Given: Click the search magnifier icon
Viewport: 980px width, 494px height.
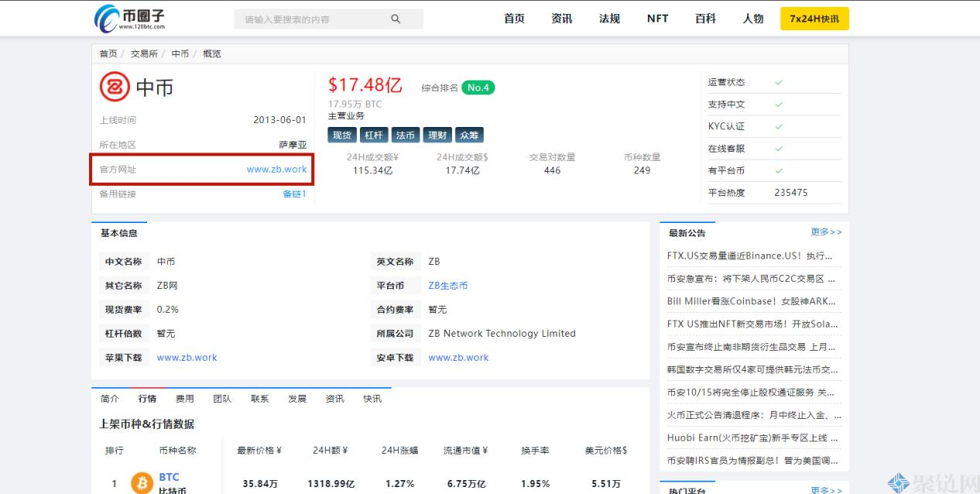Looking at the screenshot, I should (396, 19).
